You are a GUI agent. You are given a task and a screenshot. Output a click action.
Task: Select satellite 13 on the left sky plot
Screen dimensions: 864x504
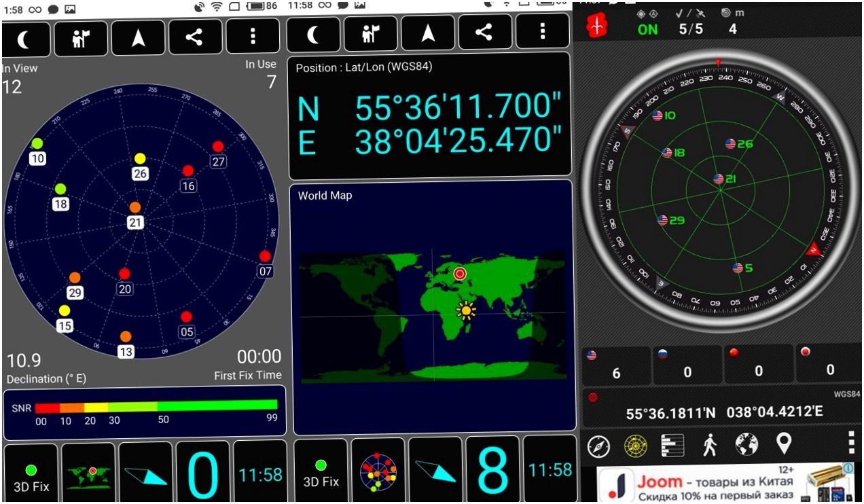tap(126, 344)
